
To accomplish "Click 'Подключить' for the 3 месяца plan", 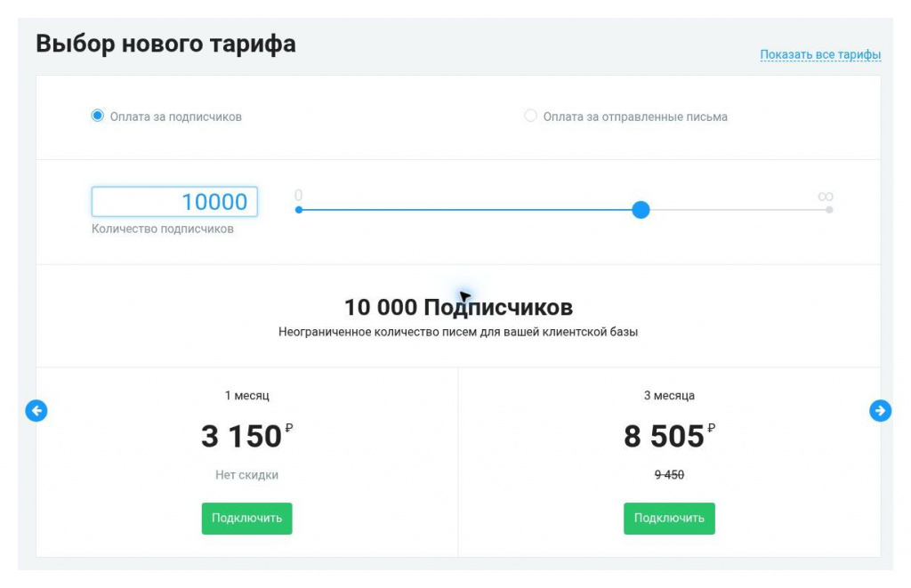I will click(669, 519).
